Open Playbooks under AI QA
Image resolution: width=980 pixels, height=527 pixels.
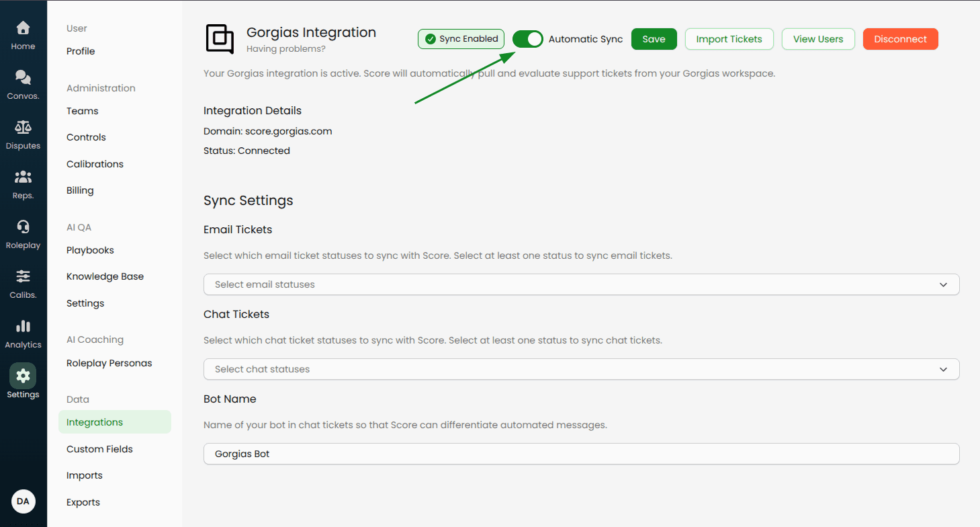[x=90, y=250]
